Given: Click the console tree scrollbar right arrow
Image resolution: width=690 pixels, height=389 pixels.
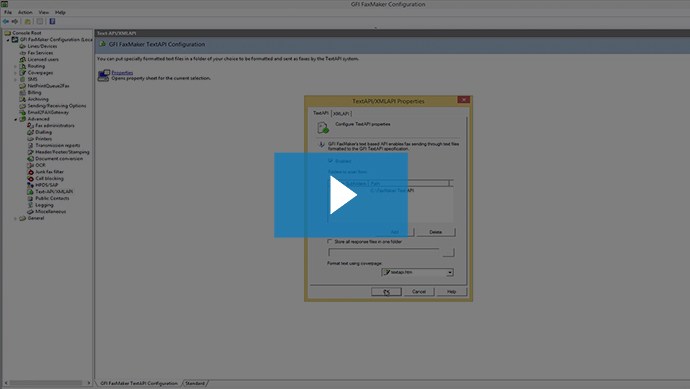Looking at the screenshot, I should click(88, 383).
